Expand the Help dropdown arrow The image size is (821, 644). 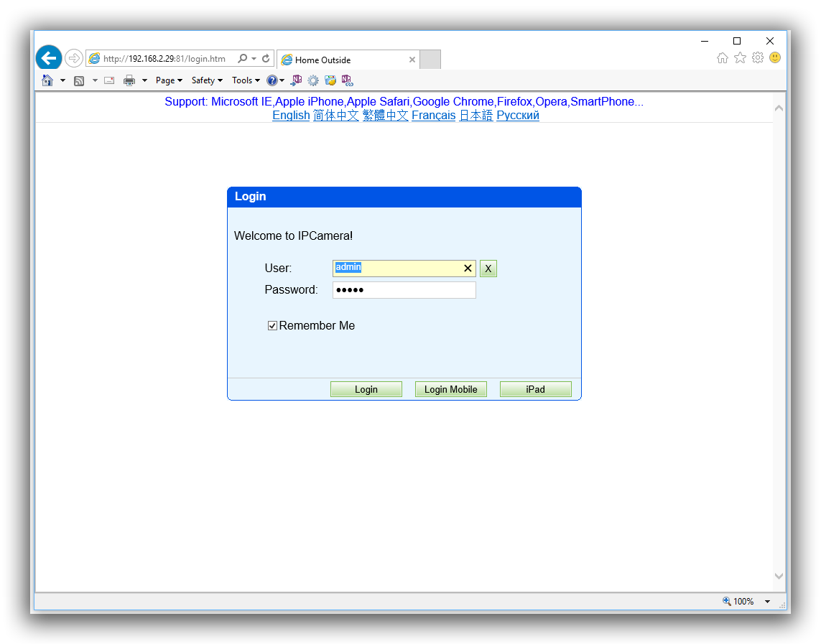pos(282,80)
